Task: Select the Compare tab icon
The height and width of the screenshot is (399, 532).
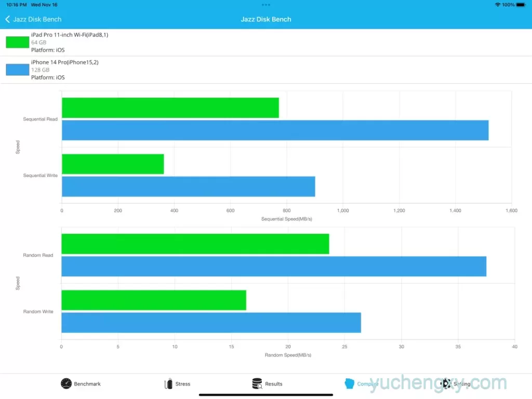Action: 350,383
